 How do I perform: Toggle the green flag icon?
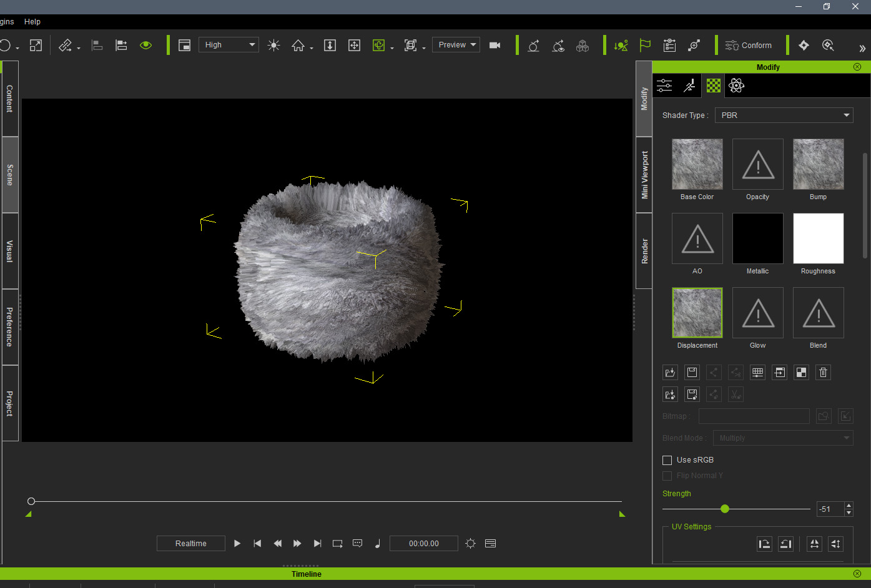click(645, 45)
